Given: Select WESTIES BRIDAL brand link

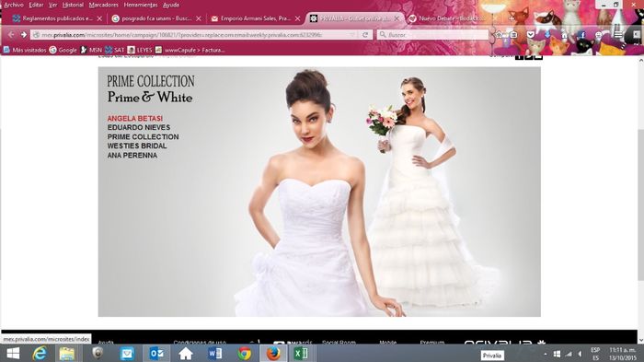Looking at the screenshot, I should [137, 146].
